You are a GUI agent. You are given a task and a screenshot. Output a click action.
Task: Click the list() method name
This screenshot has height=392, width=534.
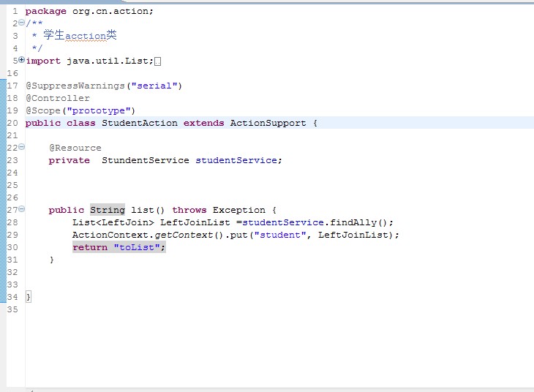[148, 210]
